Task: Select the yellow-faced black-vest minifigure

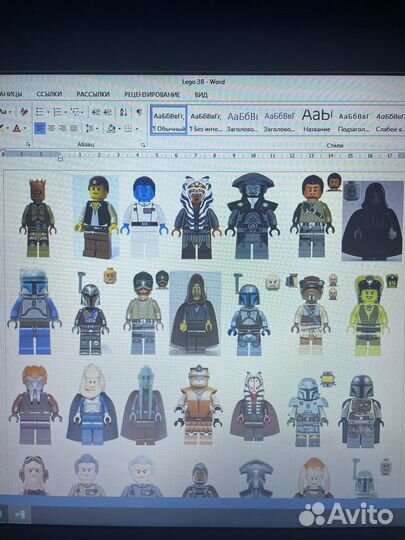Action: [x=96, y=217]
